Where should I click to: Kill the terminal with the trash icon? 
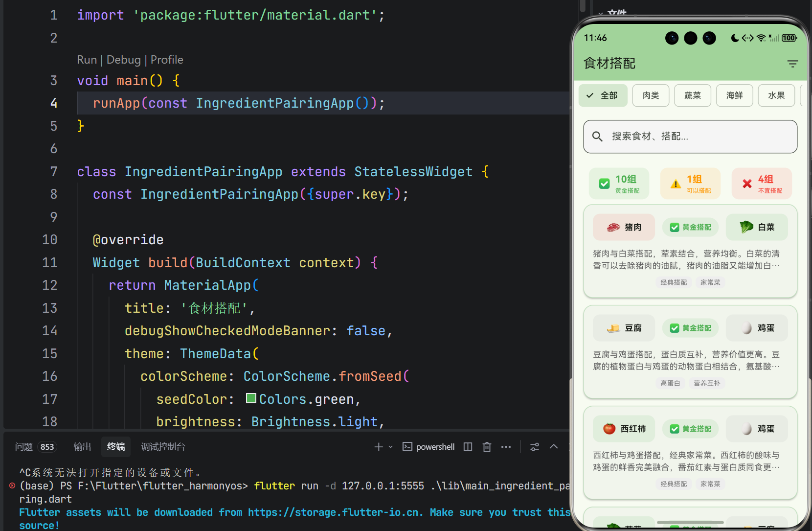coord(487,447)
